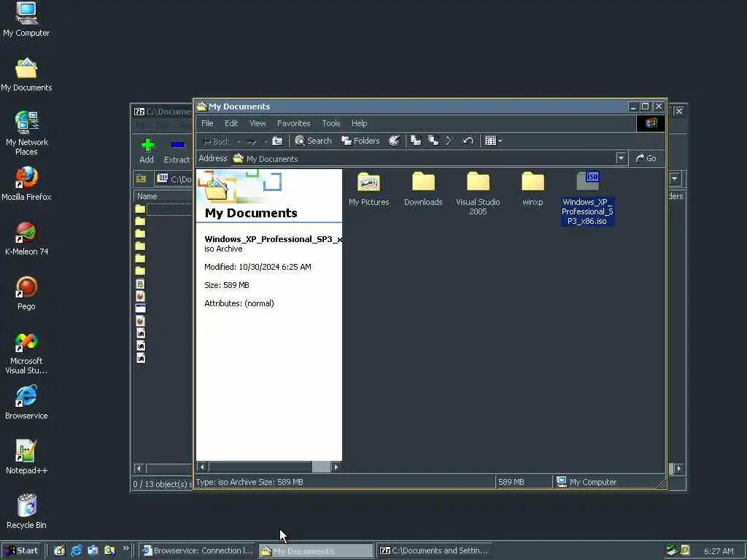The image size is (747, 560).
Task: Launch Notepad++ from desktop
Action: [x=26, y=458]
